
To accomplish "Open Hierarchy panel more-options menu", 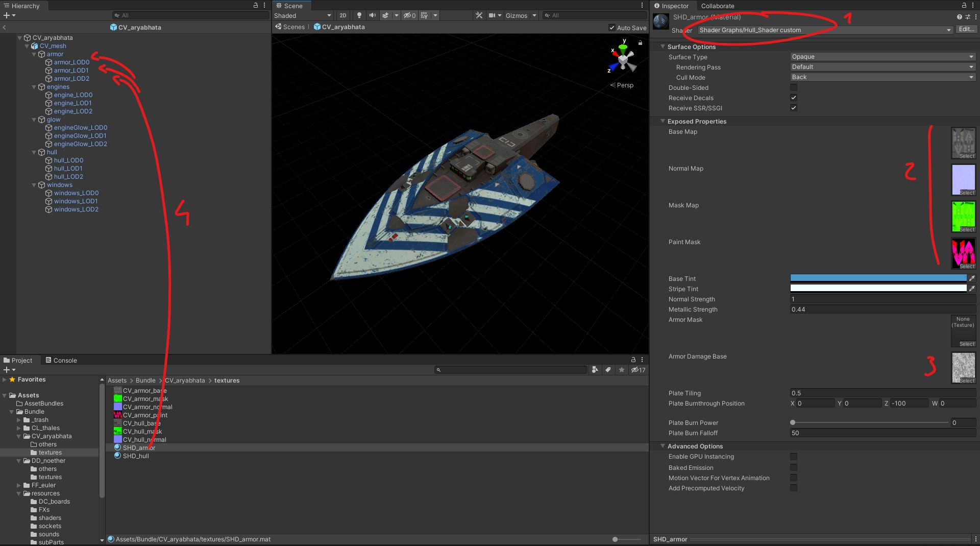I will tap(264, 5).
